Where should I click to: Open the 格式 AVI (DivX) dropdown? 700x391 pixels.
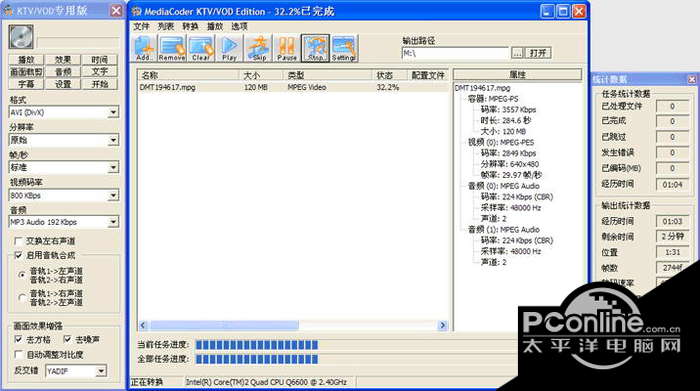[x=113, y=112]
